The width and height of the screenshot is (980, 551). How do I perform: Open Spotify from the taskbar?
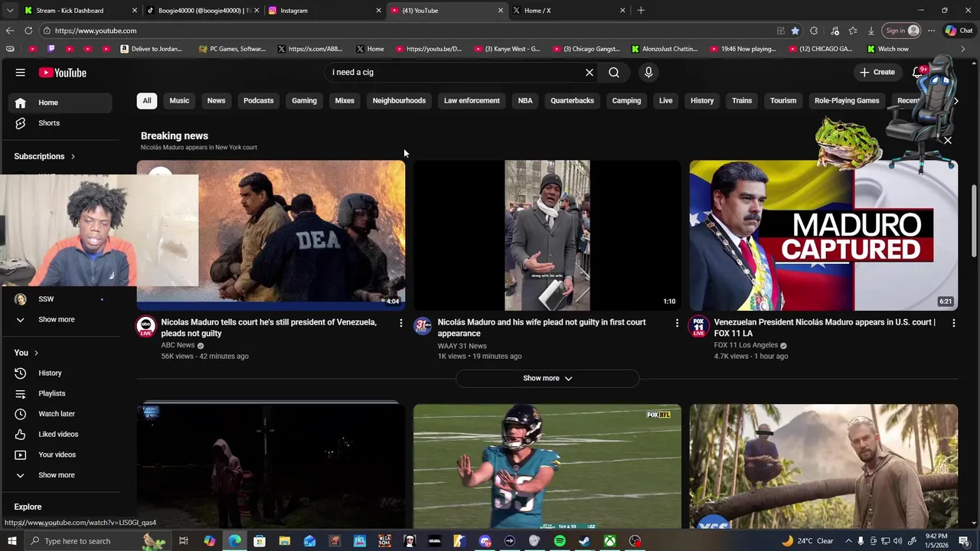(560, 541)
